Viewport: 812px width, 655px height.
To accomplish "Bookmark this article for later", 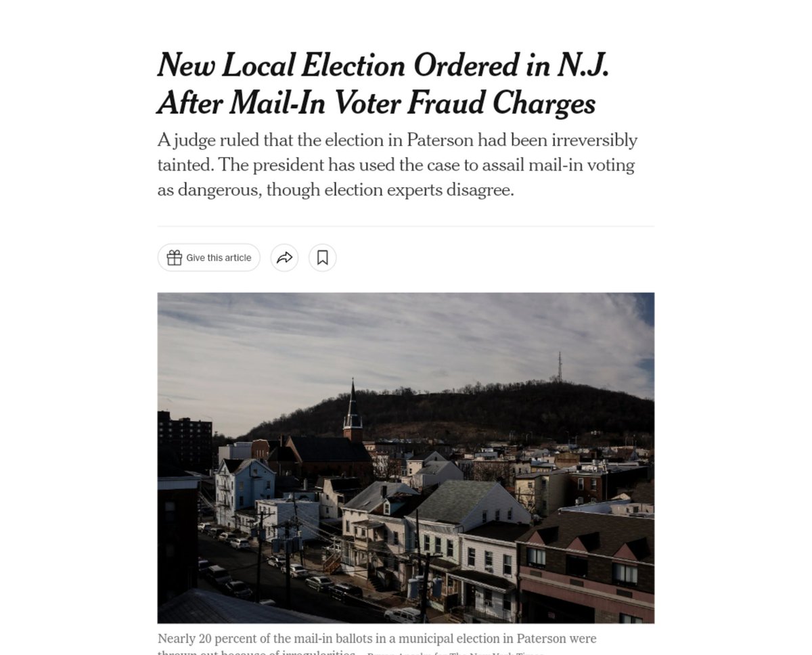I will pos(323,258).
